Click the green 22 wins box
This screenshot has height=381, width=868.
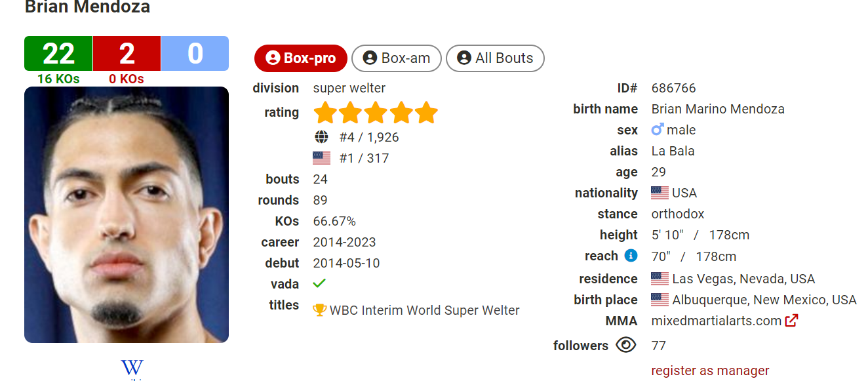coord(58,53)
